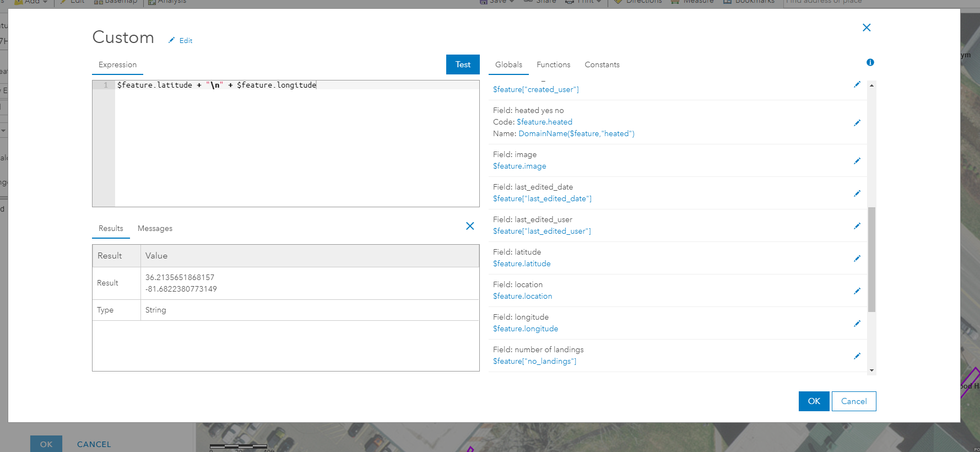Click the pencil icon for the location field
Image resolution: width=980 pixels, height=452 pixels.
coord(857,291)
